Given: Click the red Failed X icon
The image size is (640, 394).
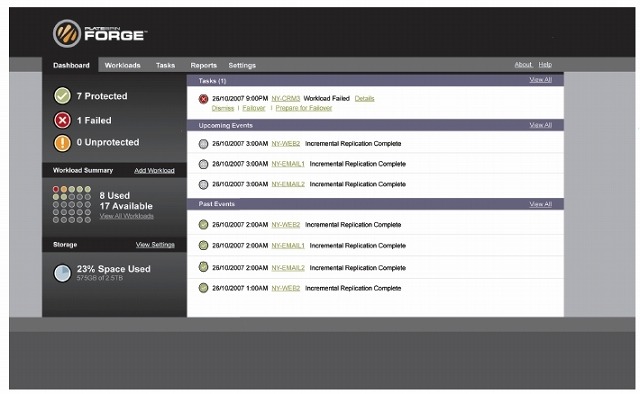Looking at the screenshot, I should pyautogui.click(x=62, y=120).
